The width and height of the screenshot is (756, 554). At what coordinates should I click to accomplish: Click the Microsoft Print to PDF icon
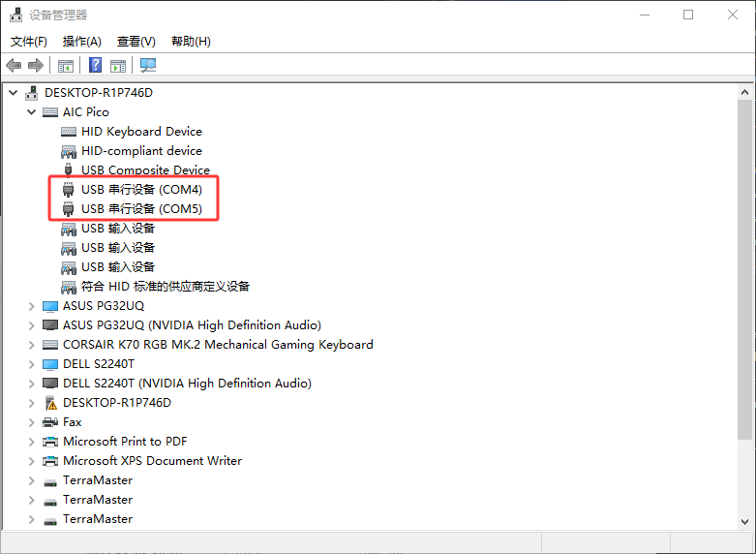tap(50, 442)
